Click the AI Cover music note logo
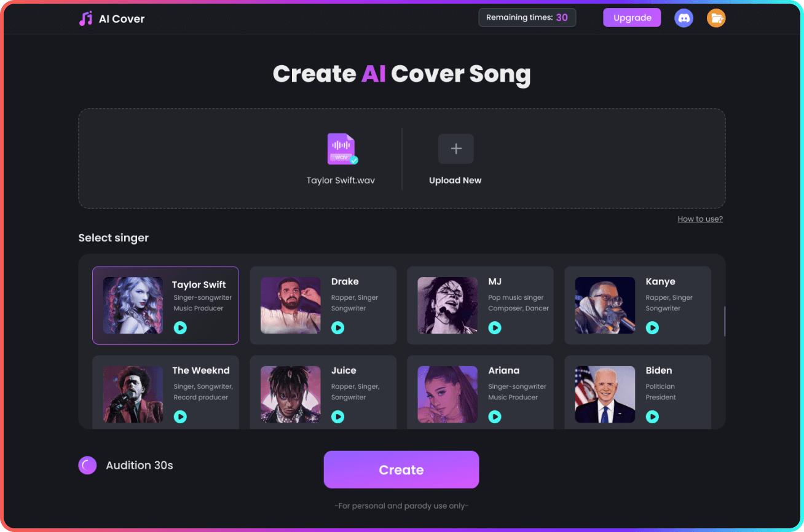The height and width of the screenshot is (532, 804). 85,18
